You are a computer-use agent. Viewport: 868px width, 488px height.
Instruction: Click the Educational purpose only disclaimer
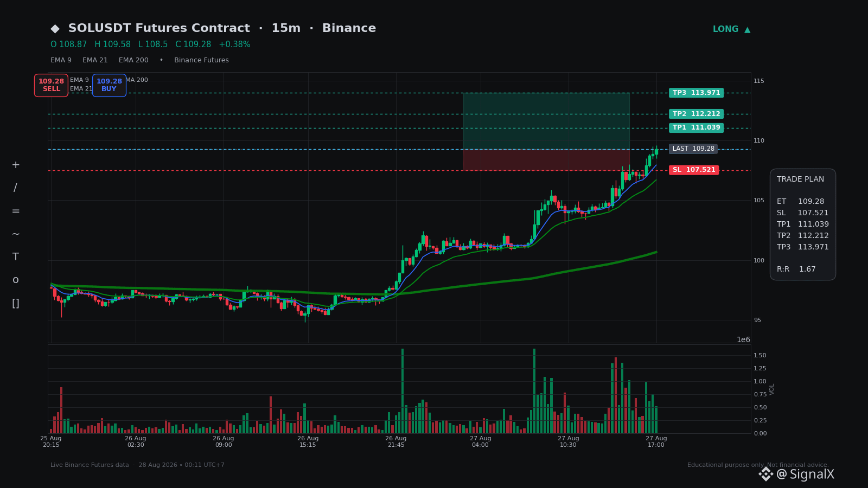pyautogui.click(x=758, y=465)
